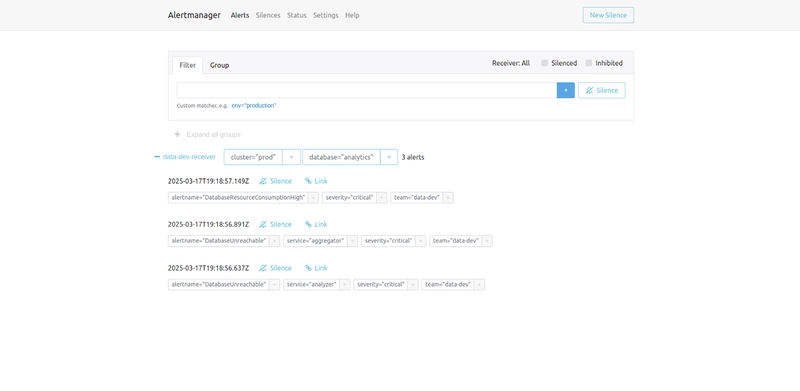Screen dimensions: 800x391
Task: Click the New Silence button
Action: (x=608, y=15)
